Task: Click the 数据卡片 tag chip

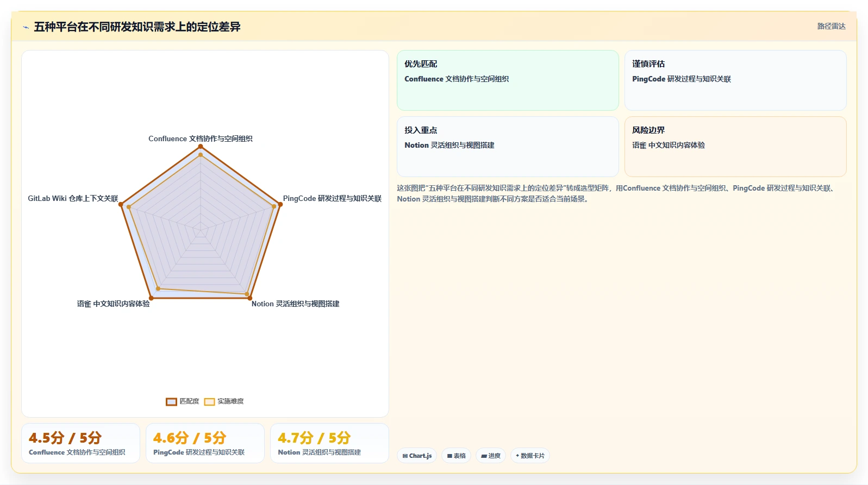Action: pos(530,456)
